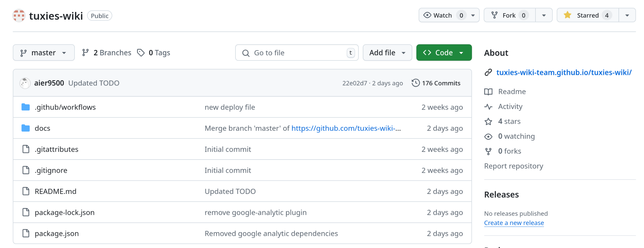Expand the Add file dropdown
The width and height of the screenshot is (644, 248).
(x=387, y=53)
